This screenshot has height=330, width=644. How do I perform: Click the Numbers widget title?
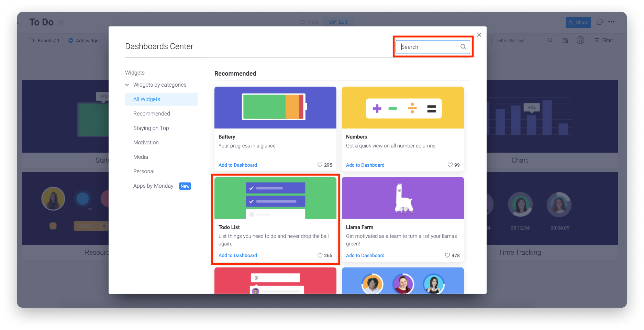[x=356, y=137]
